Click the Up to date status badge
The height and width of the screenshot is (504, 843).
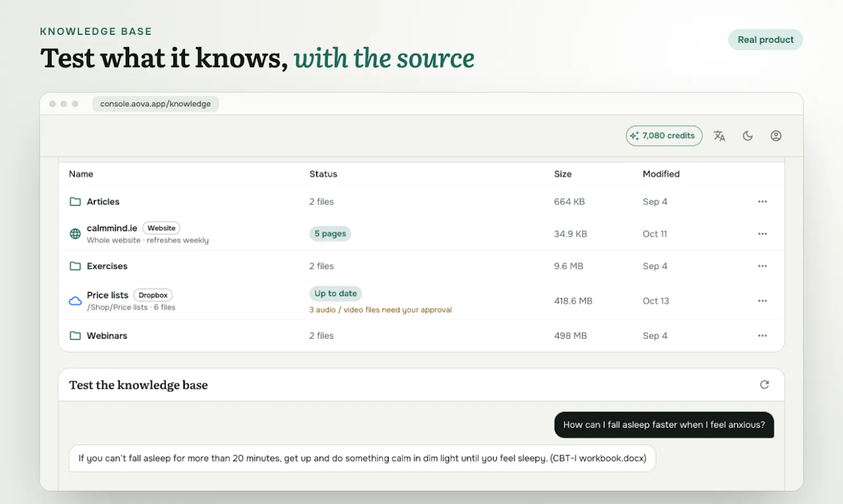click(x=336, y=293)
